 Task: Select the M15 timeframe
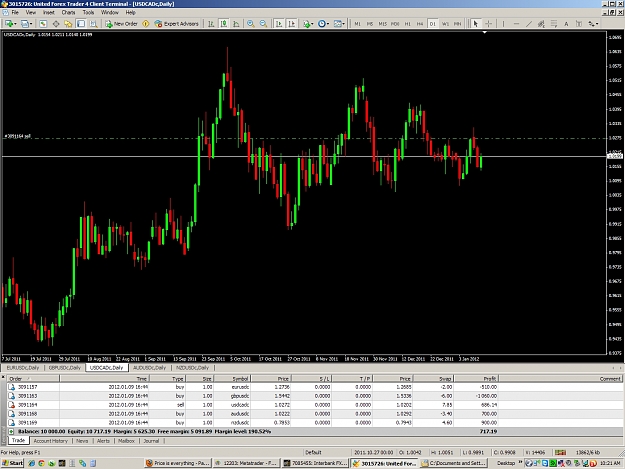383,24
